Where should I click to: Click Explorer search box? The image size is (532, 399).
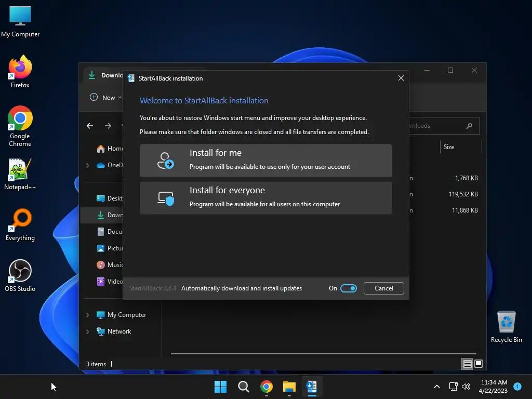444,126
